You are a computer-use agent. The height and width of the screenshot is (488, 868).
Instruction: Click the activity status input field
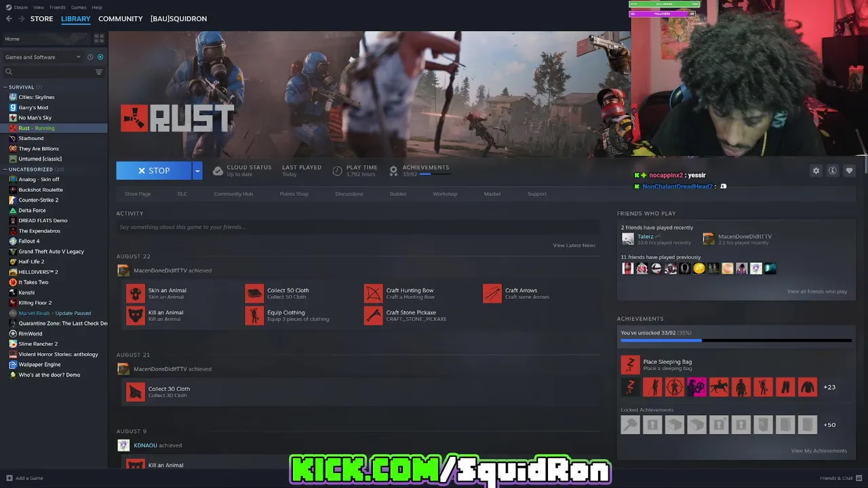(357, 227)
